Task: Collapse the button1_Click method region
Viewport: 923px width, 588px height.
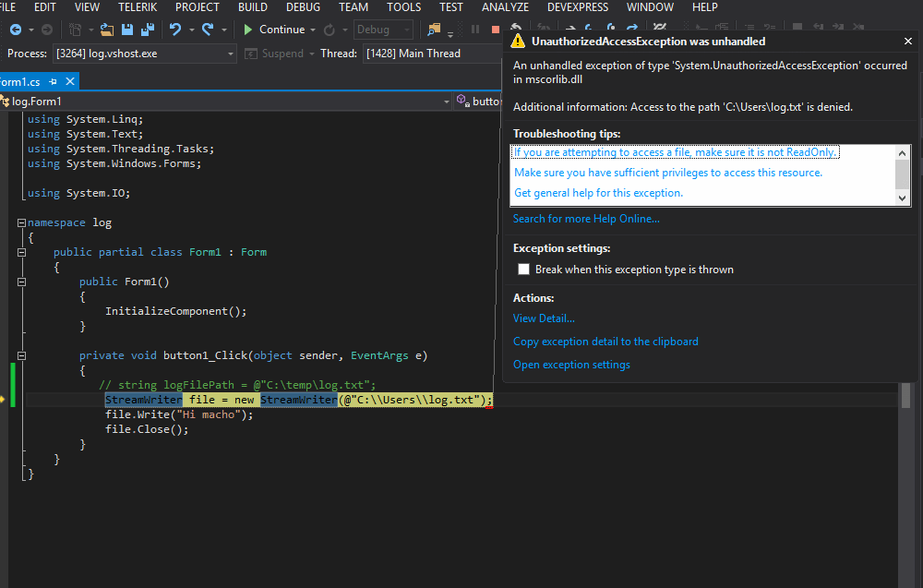Action: tap(20, 354)
